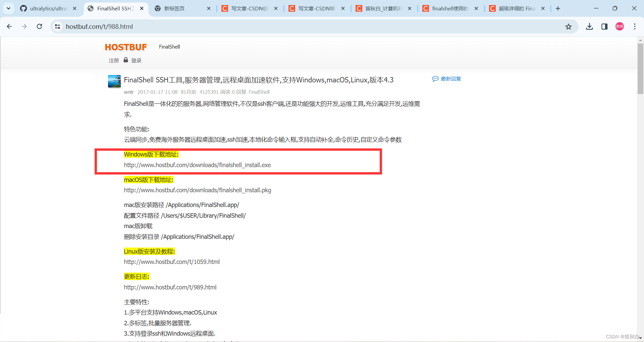Click the CSDN favicon on 笛秋白 tab

[x=359, y=8]
